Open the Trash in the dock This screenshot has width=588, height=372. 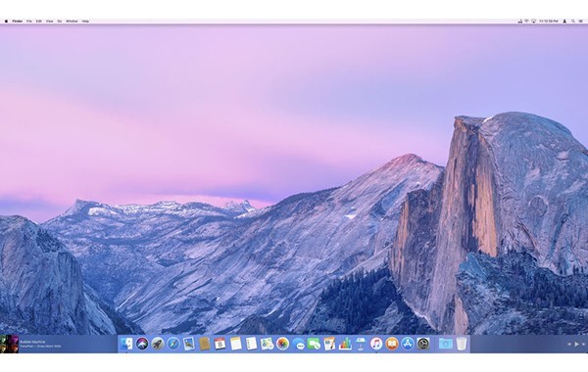[x=462, y=344]
